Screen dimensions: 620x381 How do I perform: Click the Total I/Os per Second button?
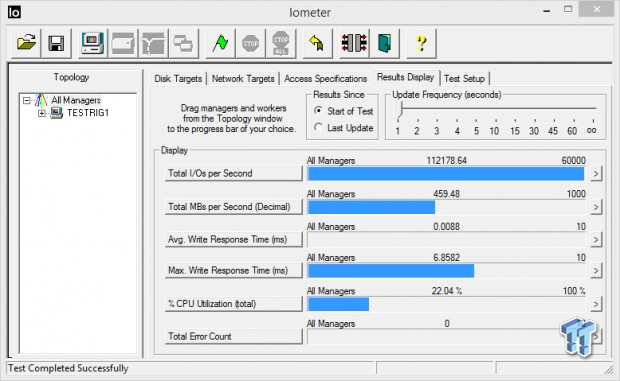(233, 174)
